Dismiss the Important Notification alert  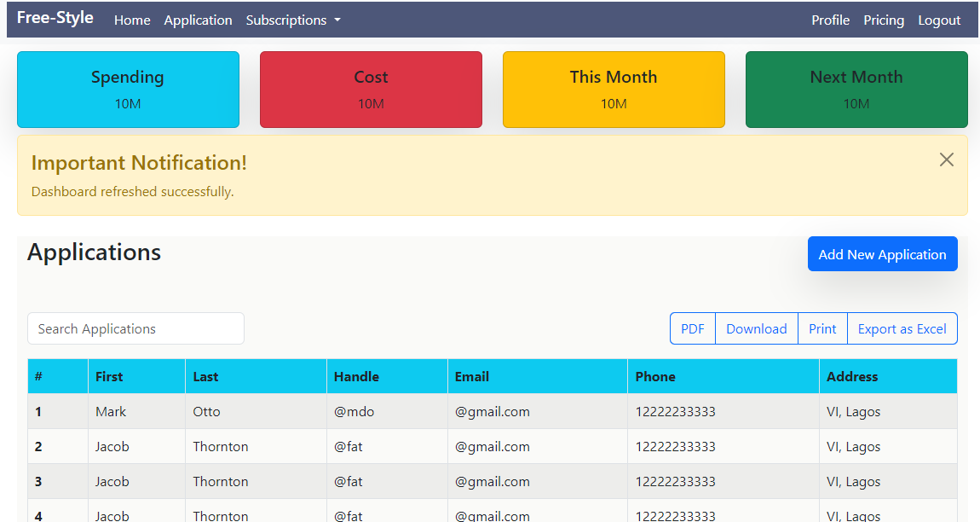(946, 159)
